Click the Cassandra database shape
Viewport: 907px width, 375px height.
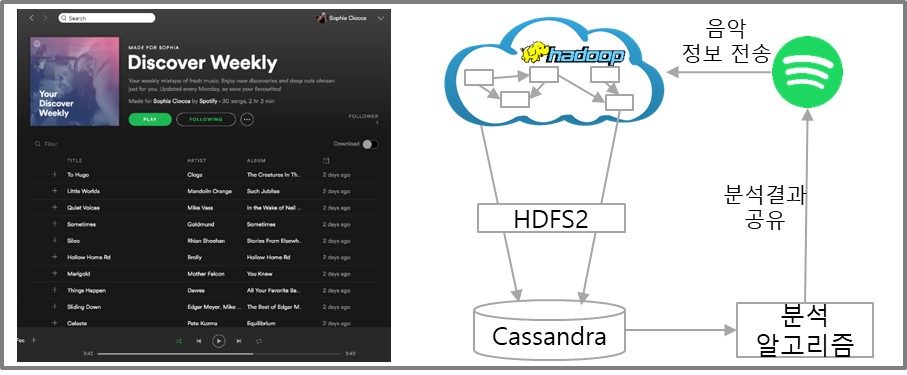point(549,329)
